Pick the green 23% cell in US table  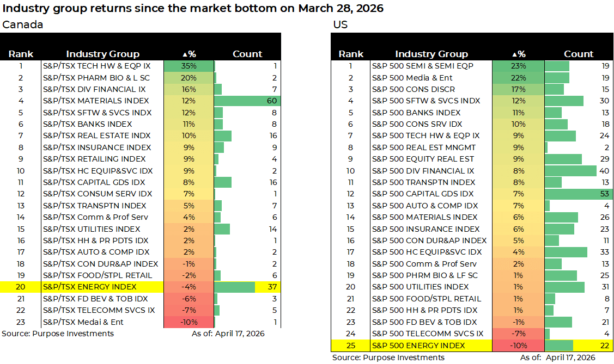tap(518, 66)
